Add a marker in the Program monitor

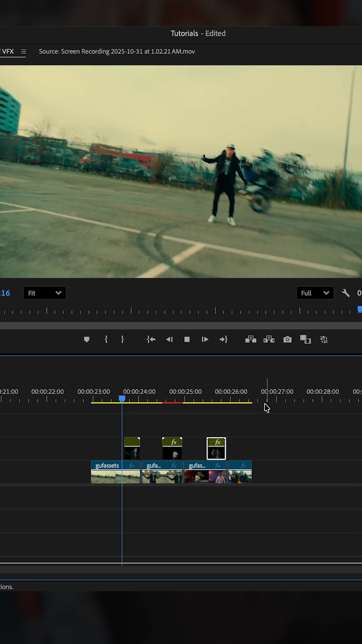click(86, 339)
